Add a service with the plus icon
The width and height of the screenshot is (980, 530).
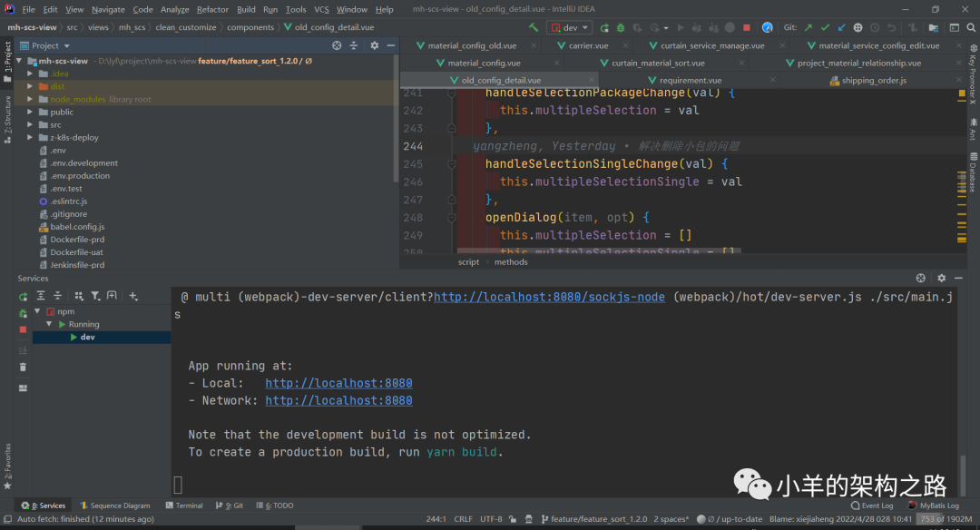coord(133,296)
